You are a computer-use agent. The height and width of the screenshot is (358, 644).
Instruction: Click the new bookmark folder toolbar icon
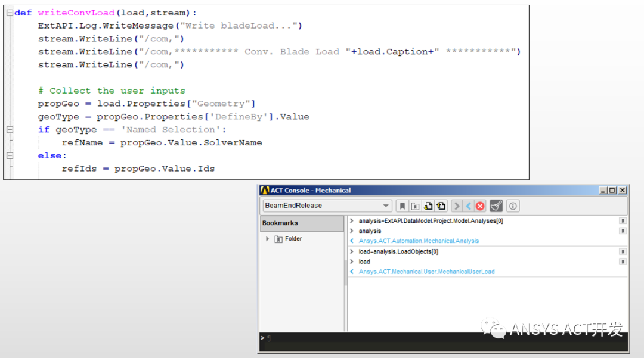[415, 206]
